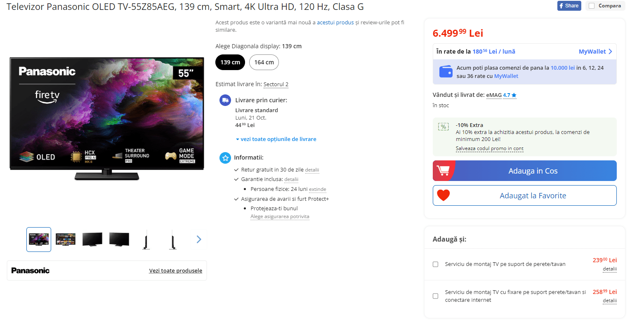644x322 pixels.
Task: Check the mount with internet connection service
Action: 435,296
